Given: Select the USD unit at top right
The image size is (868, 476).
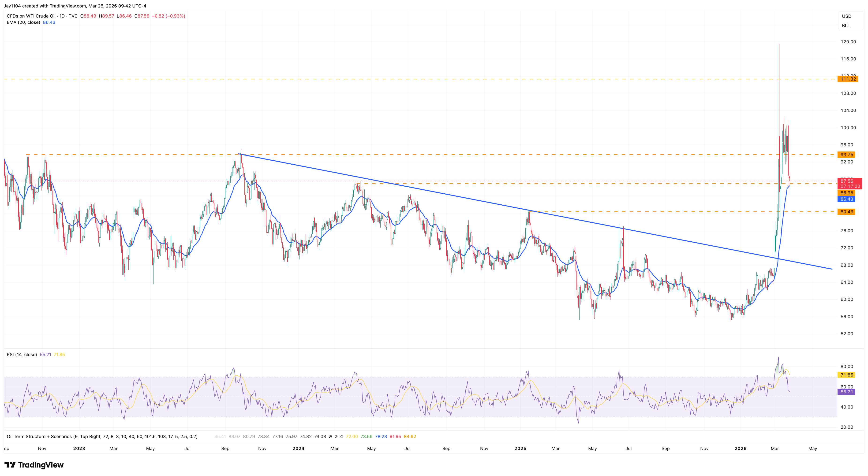Looking at the screenshot, I should 846,16.
